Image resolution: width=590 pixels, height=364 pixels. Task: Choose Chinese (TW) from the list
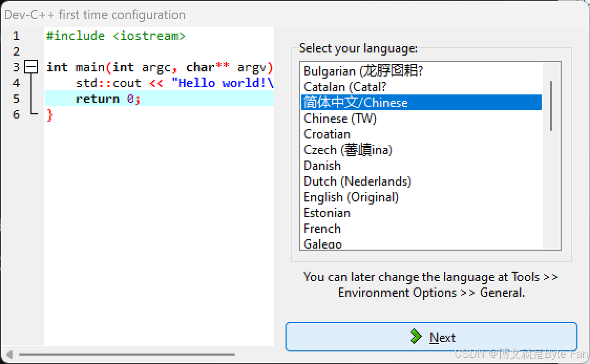tap(422, 119)
